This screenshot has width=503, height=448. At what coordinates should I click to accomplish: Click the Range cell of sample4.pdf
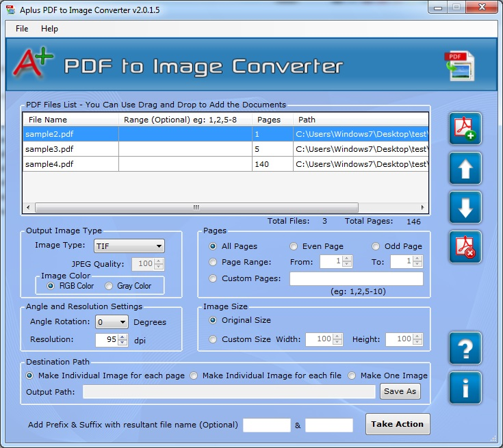185,164
